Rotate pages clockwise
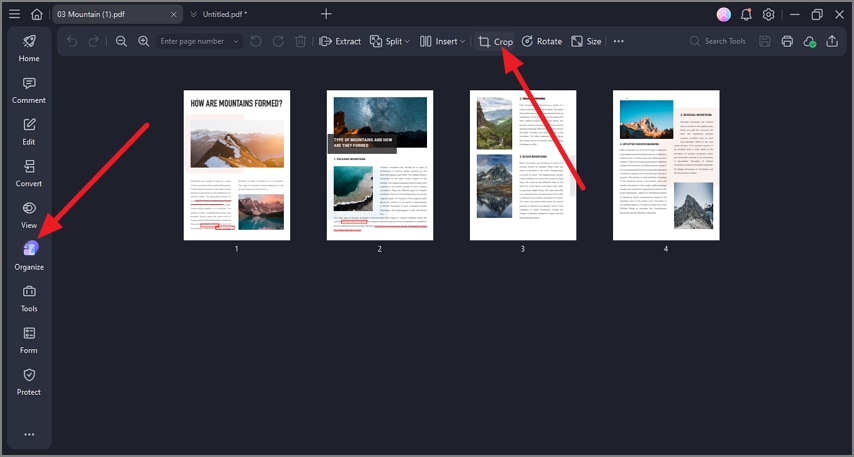The height and width of the screenshot is (457, 854). pos(278,41)
